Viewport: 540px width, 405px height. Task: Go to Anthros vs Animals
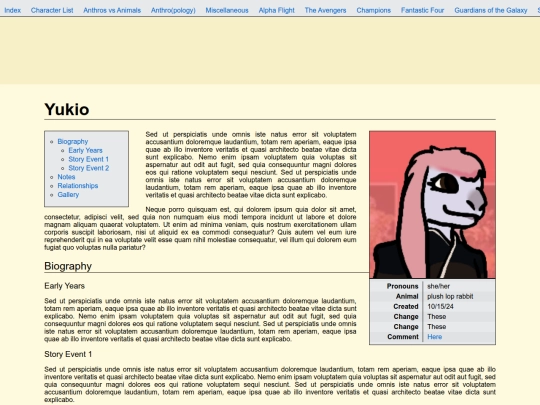(x=112, y=10)
